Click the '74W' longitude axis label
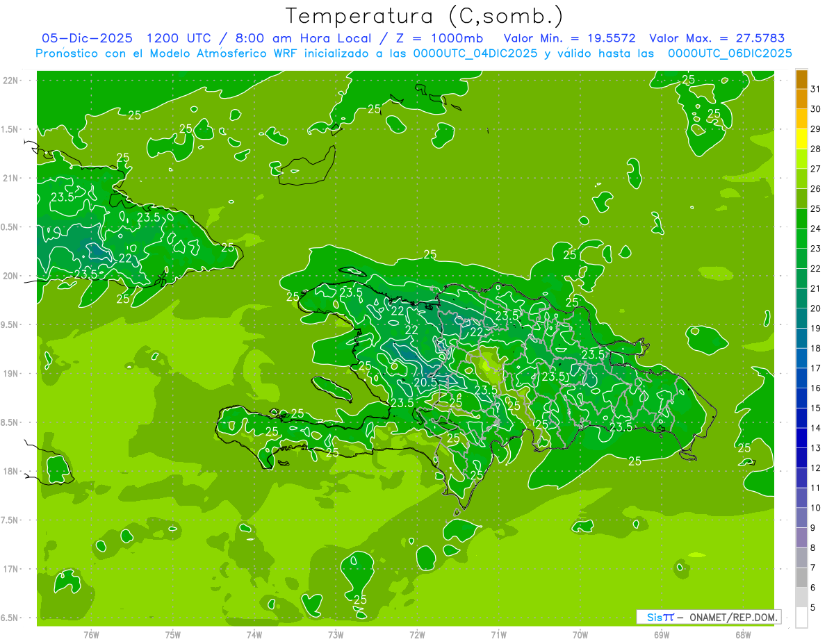 point(254,634)
